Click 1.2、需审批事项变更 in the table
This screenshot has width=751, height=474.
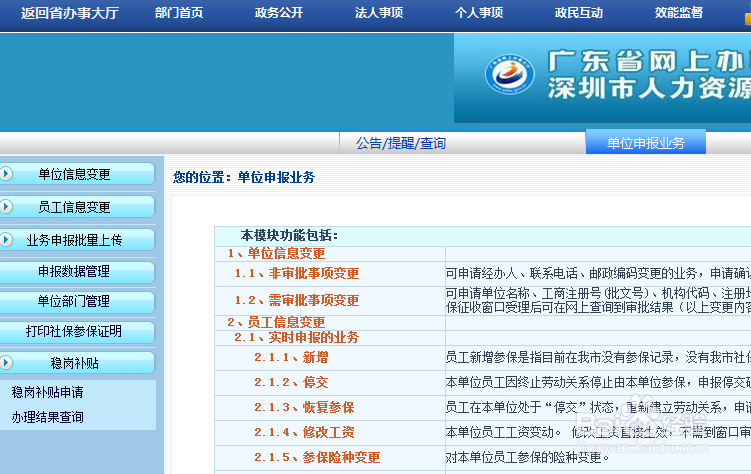tap(297, 300)
